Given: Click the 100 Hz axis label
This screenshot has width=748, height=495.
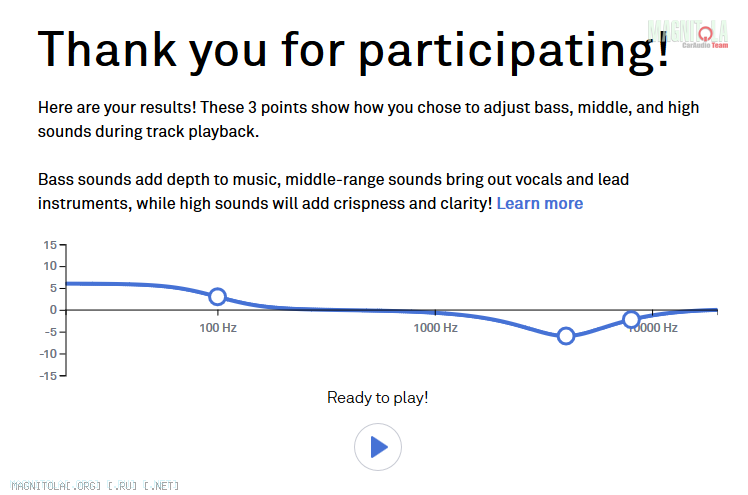Looking at the screenshot, I should (x=218, y=328).
